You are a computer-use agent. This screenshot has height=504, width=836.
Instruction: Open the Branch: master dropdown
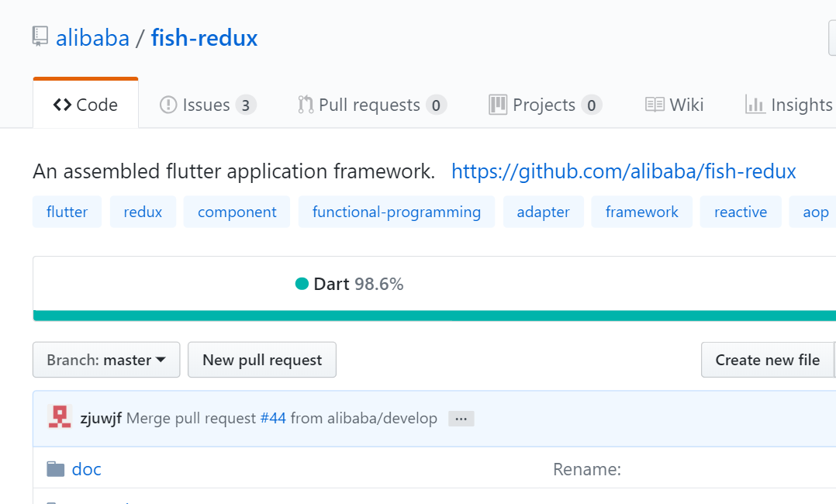tap(105, 359)
